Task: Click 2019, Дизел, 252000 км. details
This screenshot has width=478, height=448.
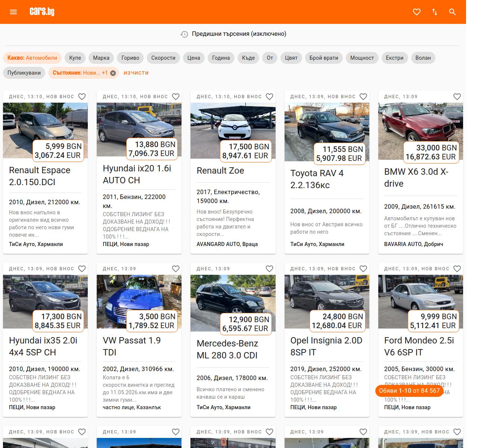Action: [x=326, y=369]
